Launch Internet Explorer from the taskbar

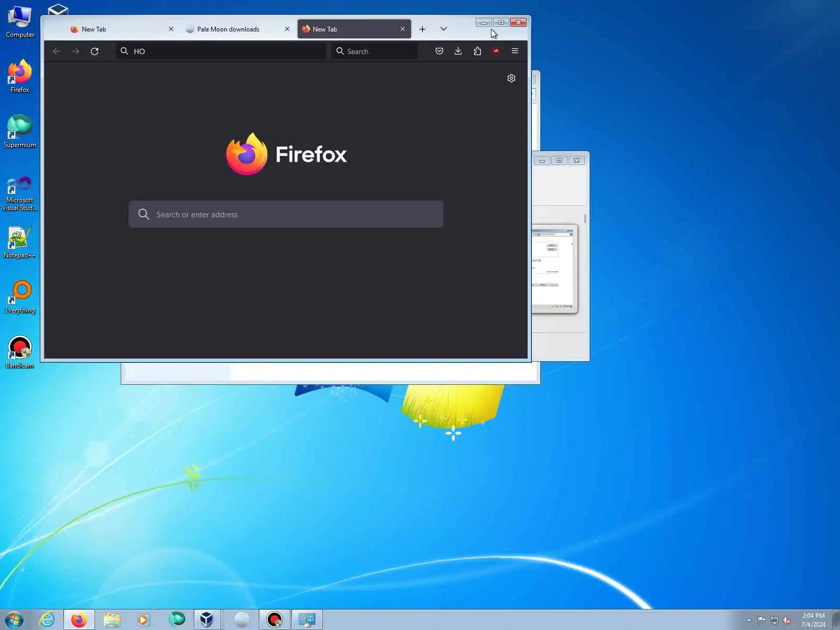click(47, 619)
